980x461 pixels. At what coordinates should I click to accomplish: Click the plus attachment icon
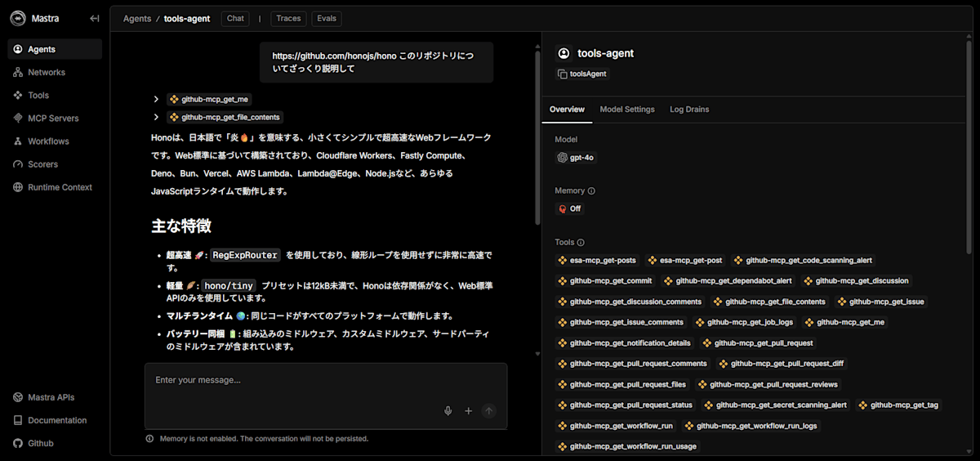[469, 411]
